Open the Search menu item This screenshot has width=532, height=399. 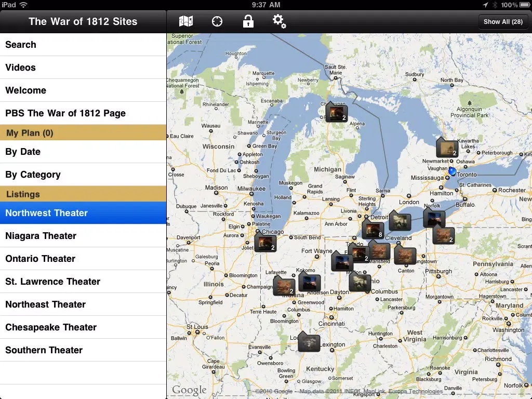tap(83, 45)
